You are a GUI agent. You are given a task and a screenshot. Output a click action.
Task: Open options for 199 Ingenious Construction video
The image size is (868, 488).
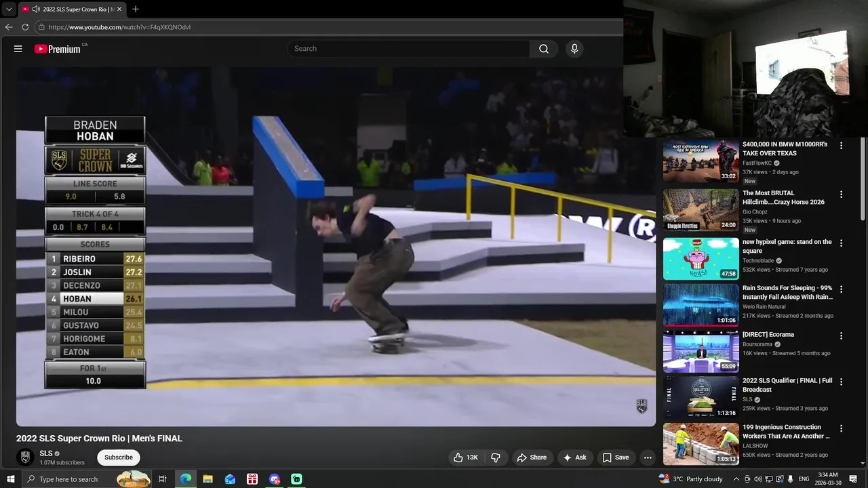[x=842, y=428]
